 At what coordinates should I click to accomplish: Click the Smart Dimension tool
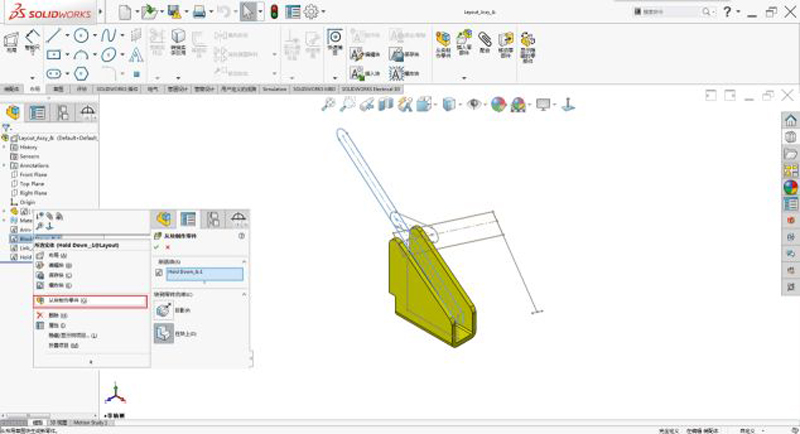click(32, 41)
